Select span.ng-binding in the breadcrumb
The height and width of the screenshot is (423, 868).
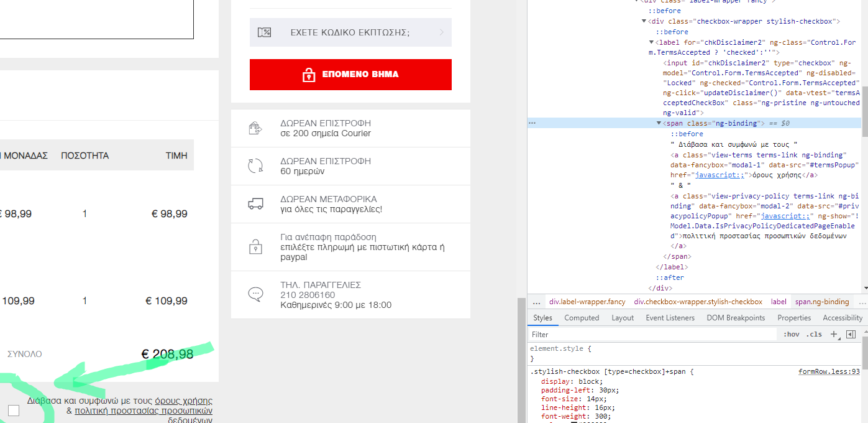(x=822, y=302)
